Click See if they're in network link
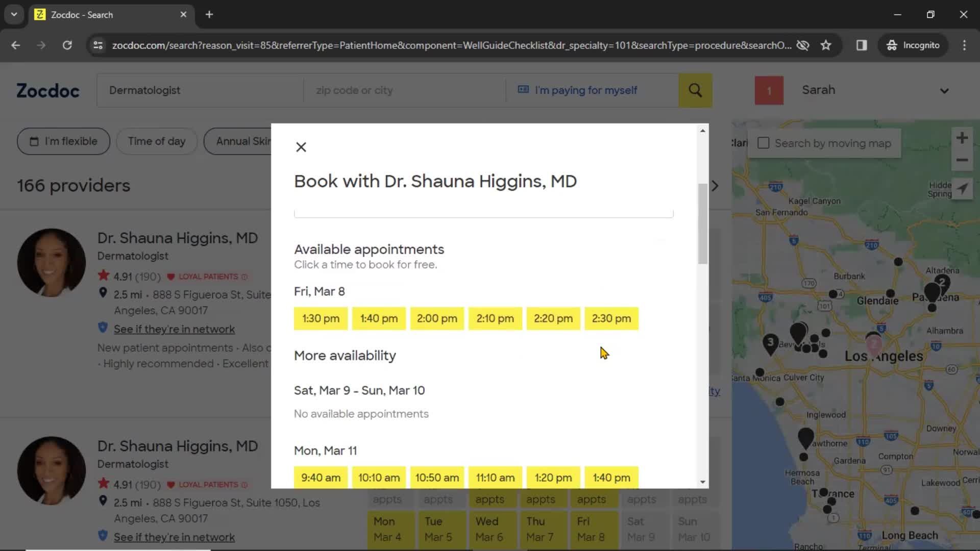The height and width of the screenshot is (551, 980). pos(175,329)
